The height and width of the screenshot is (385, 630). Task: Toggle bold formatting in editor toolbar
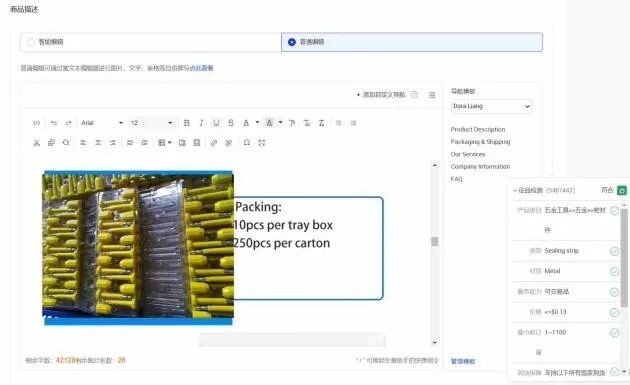(x=186, y=123)
